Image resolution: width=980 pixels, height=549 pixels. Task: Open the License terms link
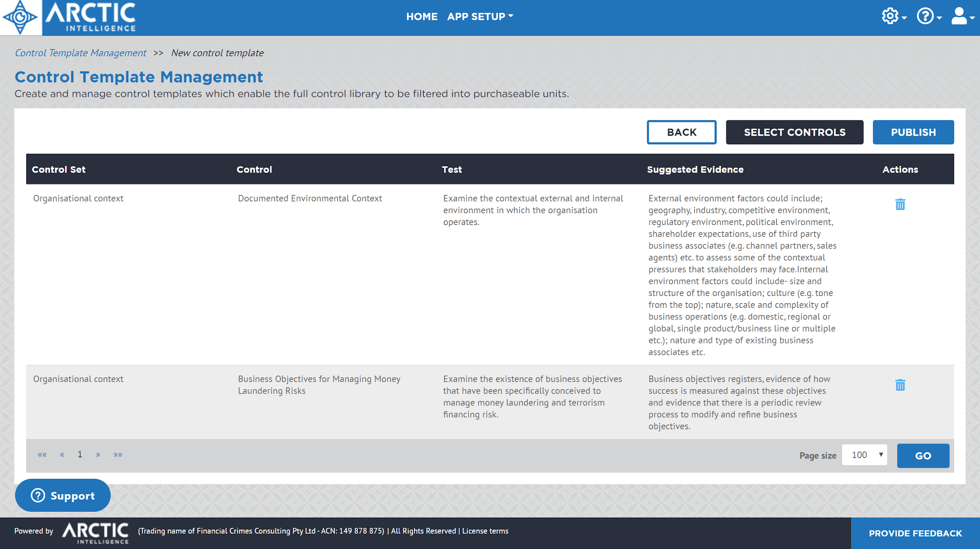coord(485,531)
